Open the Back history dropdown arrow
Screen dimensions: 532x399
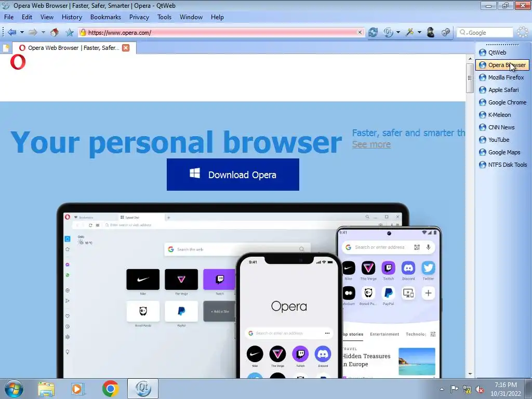(22, 32)
